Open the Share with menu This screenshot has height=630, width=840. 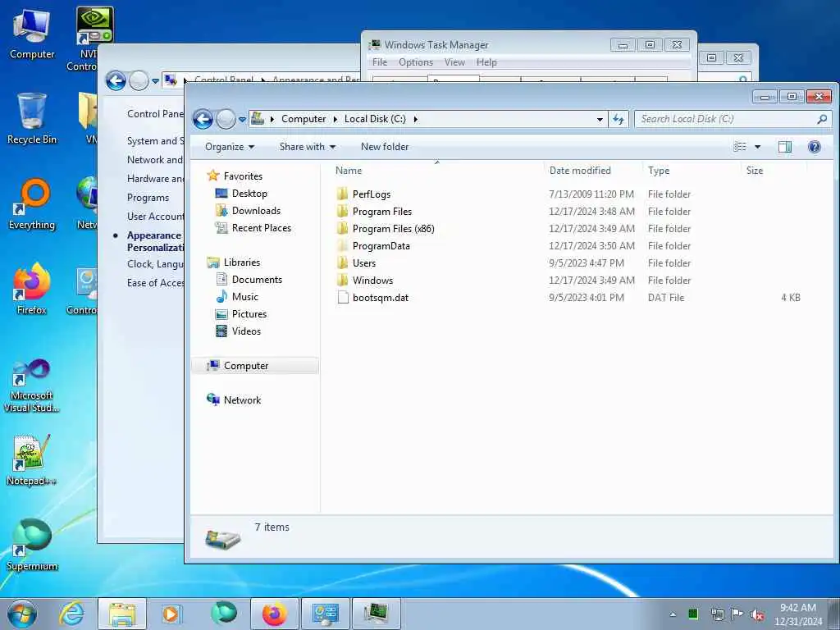pos(308,147)
